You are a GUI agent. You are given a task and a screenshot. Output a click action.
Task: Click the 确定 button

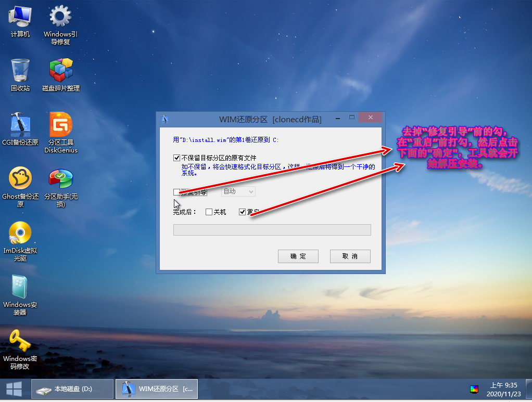click(x=298, y=256)
